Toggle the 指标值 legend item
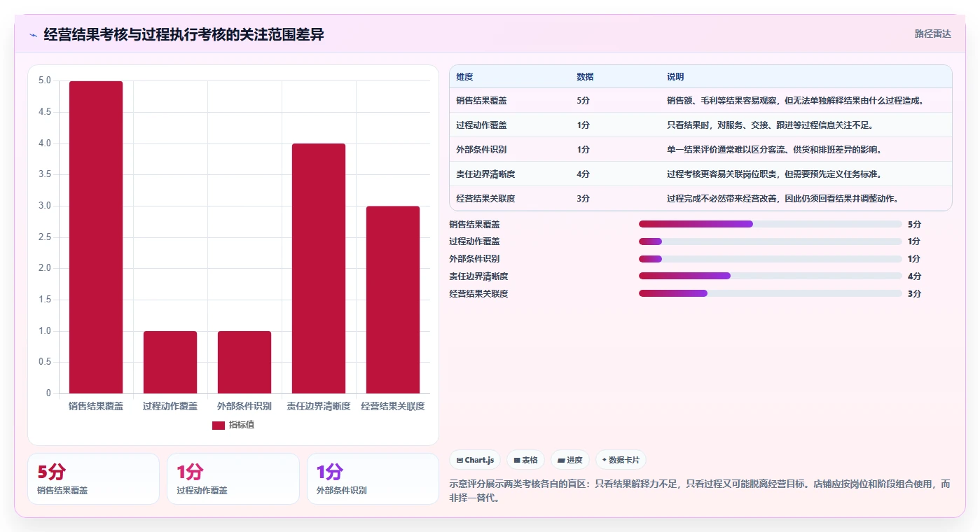The width and height of the screenshot is (980, 532). 233,425
